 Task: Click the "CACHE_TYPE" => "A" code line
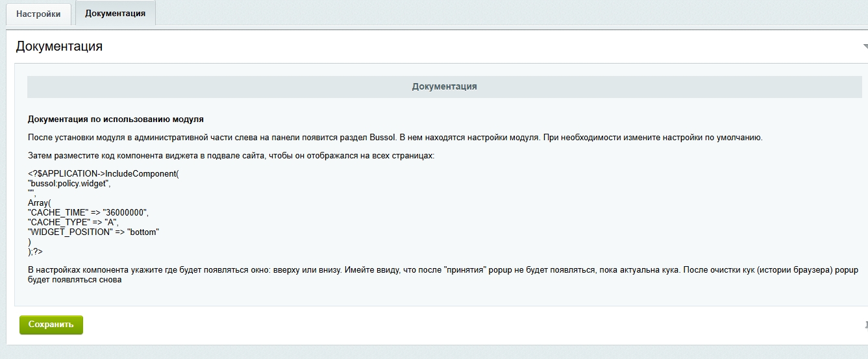[x=73, y=222]
